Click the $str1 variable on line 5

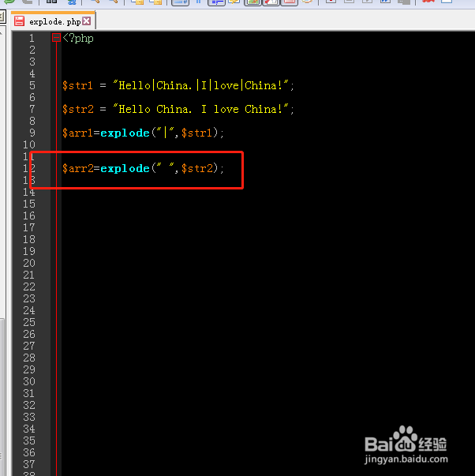77,85
